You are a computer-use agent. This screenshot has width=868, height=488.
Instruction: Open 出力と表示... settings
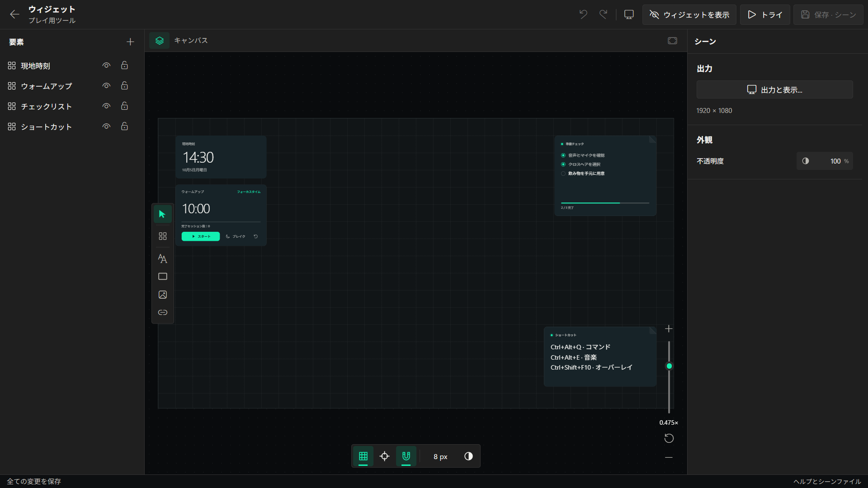(774, 89)
